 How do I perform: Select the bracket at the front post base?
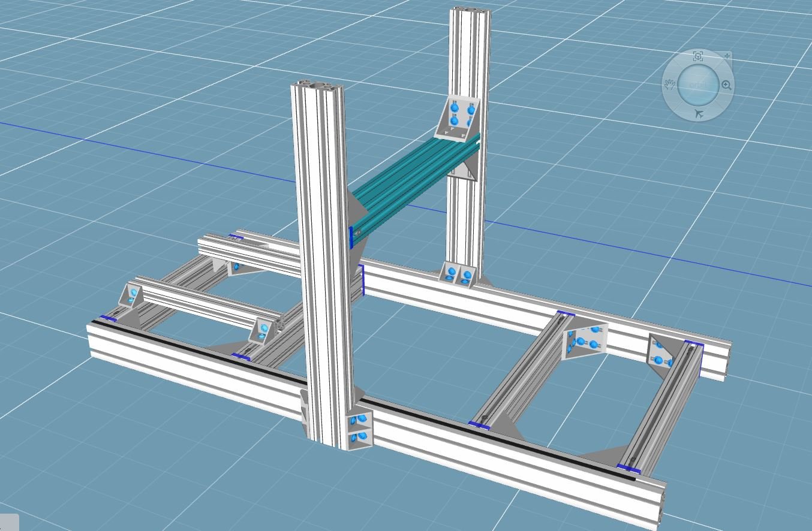(x=360, y=429)
